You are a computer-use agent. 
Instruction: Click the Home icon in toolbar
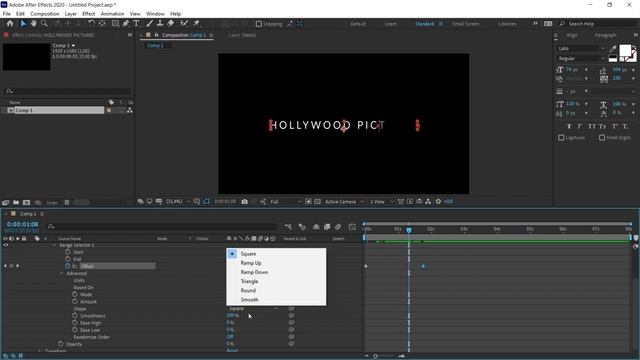pos(10,24)
